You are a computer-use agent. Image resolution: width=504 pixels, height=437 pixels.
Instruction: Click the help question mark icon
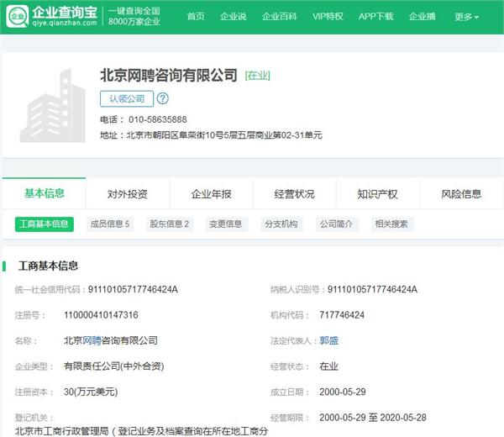tap(162, 98)
